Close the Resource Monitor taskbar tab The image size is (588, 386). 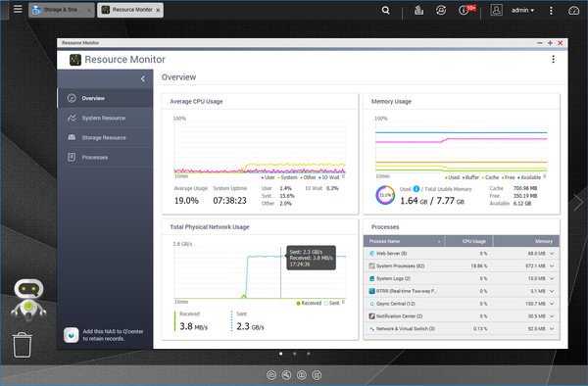(x=158, y=10)
